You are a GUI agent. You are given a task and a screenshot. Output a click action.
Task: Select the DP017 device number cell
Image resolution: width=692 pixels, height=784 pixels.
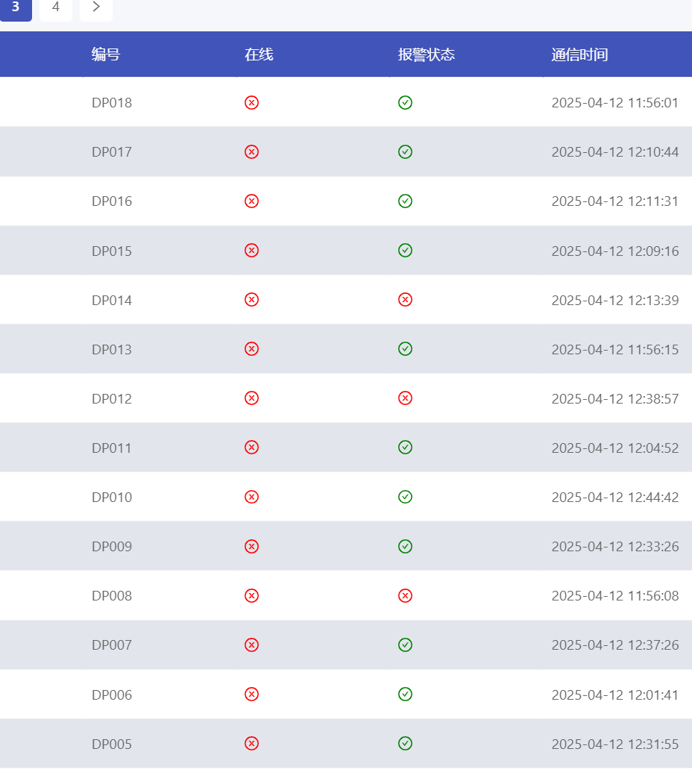click(112, 151)
